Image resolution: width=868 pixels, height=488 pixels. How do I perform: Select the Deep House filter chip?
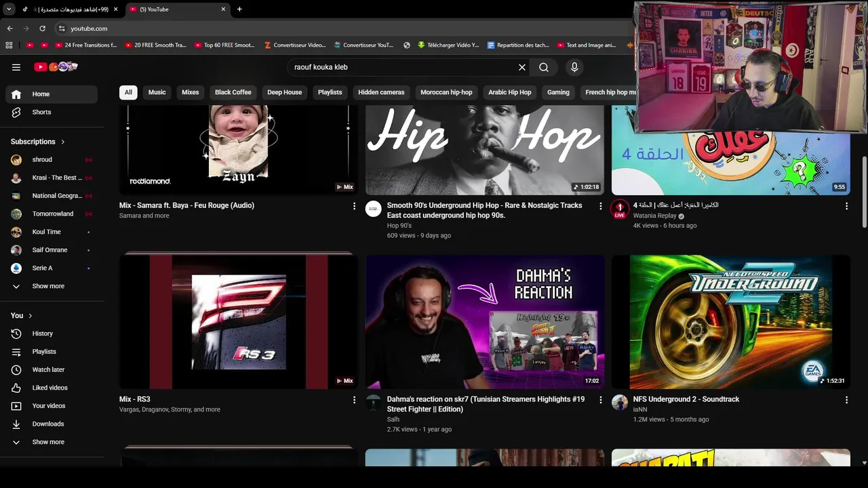tap(284, 92)
